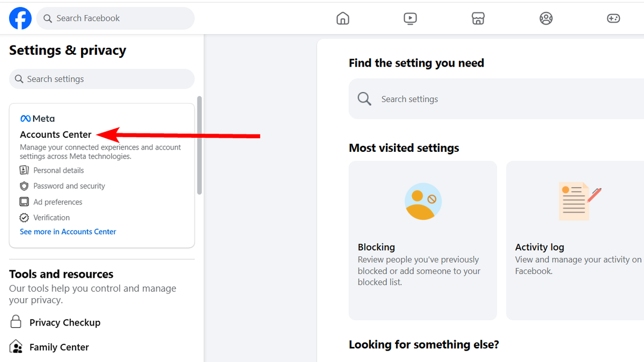Click See more in Accounts Center link
644x362 pixels.
coord(68,231)
